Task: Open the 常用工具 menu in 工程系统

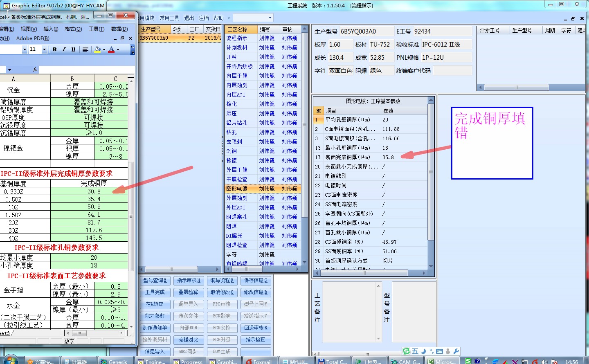Action: coord(169,18)
